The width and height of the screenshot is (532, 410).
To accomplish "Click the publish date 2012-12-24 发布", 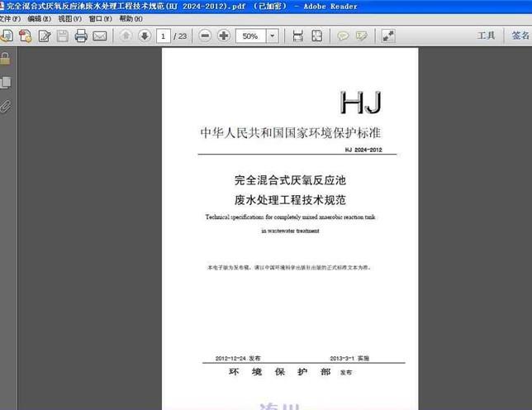I will 238,358.
